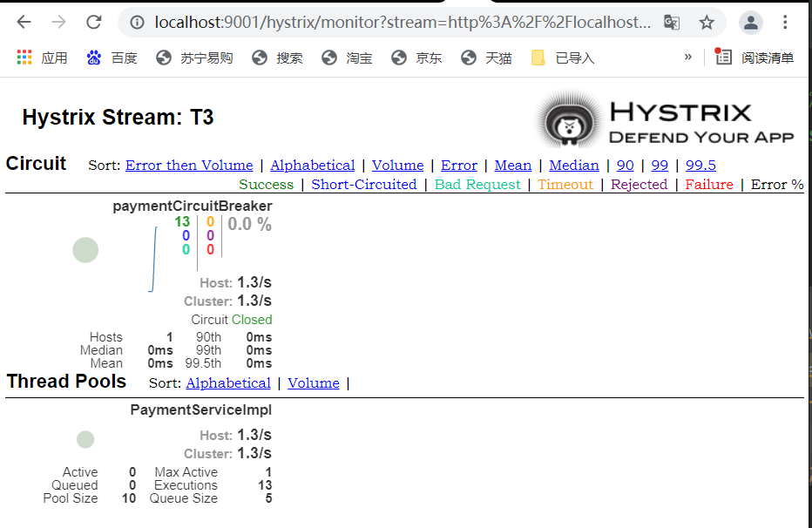Reload the Hystrix monitor page
The width and height of the screenshot is (812, 528).
click(94, 22)
